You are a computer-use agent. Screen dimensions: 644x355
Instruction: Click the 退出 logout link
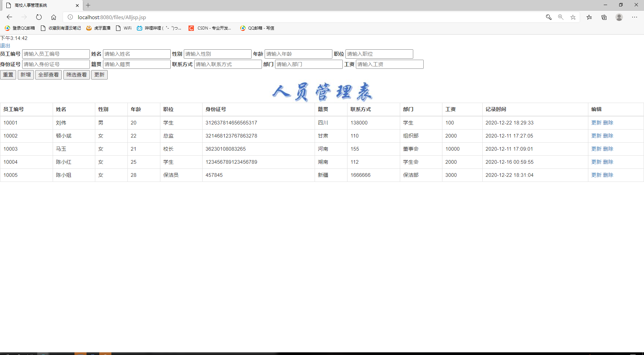(5, 45)
